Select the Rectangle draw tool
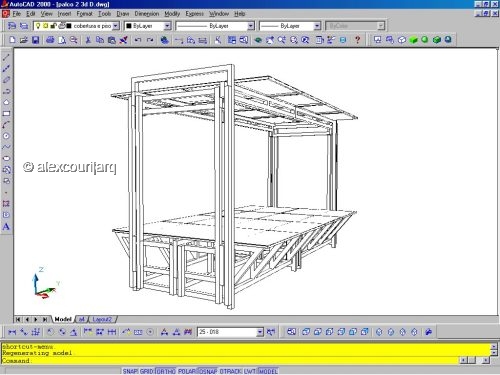The width and height of the screenshot is (500, 375). pos(6,114)
